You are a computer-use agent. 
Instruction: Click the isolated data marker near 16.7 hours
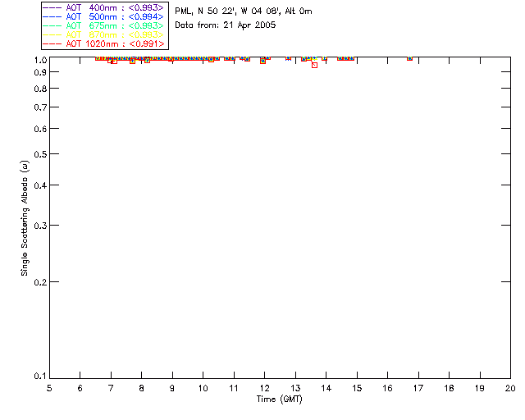pos(409,58)
